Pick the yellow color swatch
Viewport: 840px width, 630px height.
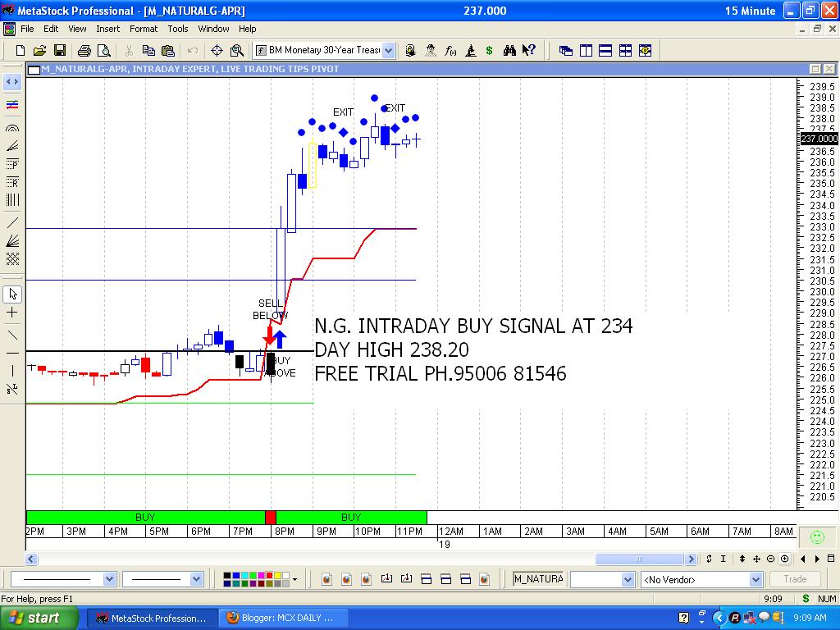click(x=278, y=575)
